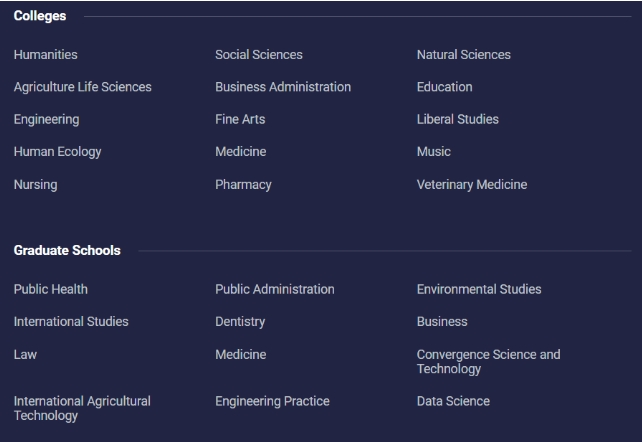Go to Fine Arts college
Viewport: 642px width, 442px height.
coord(240,119)
